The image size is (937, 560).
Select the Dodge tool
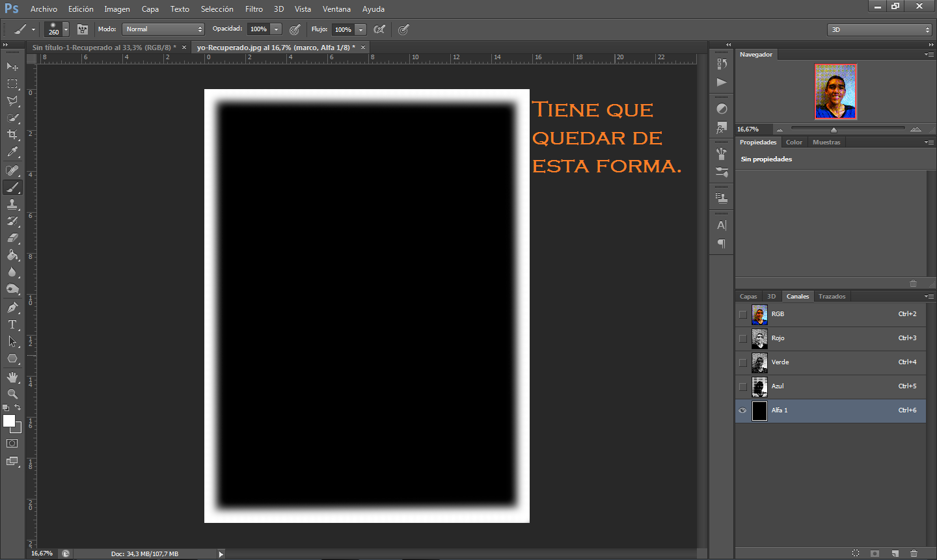click(x=12, y=289)
